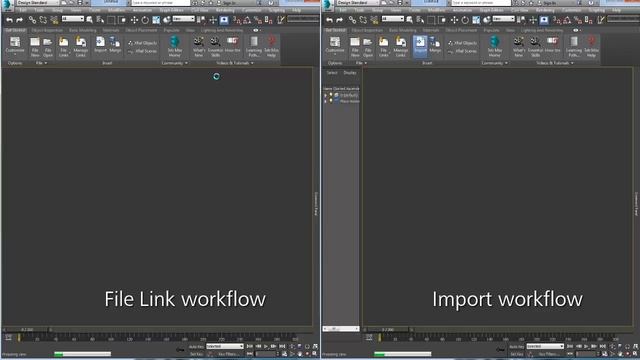640x360 pixels.
Task: Open 3ds Max application menu in left window
Action: pyautogui.click(x=7, y=4)
